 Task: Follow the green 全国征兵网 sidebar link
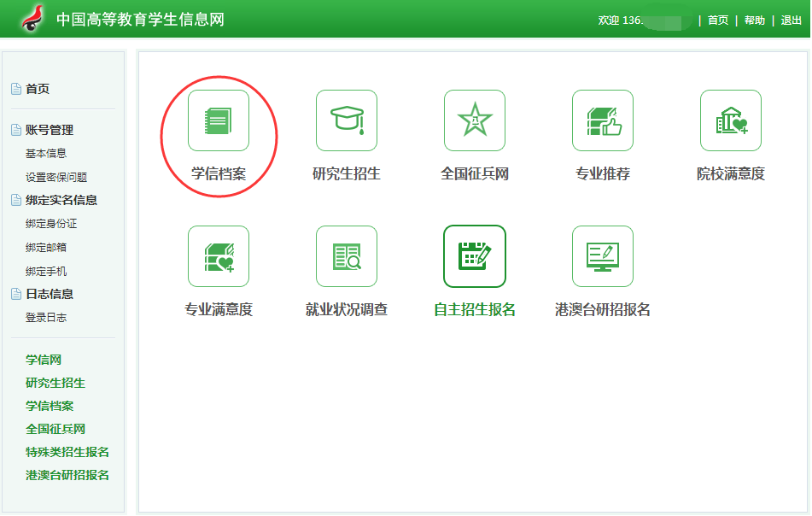coord(55,429)
